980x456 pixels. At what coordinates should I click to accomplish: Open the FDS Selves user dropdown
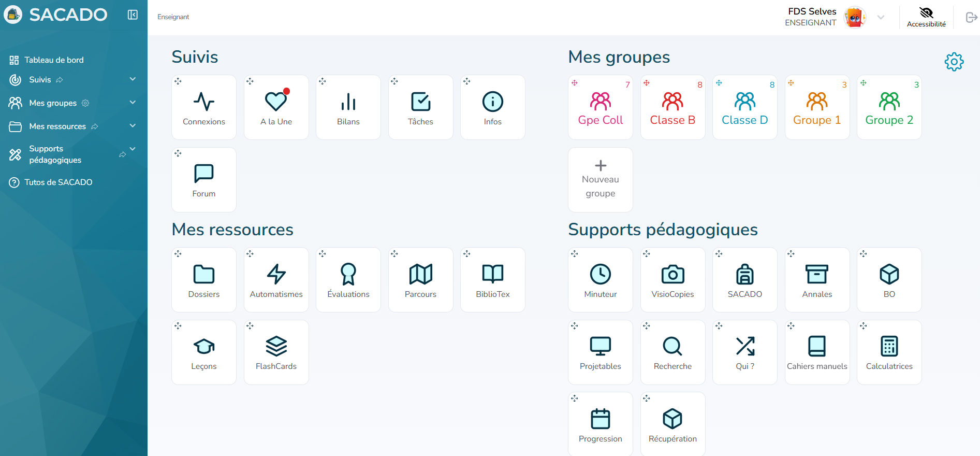click(x=881, y=17)
